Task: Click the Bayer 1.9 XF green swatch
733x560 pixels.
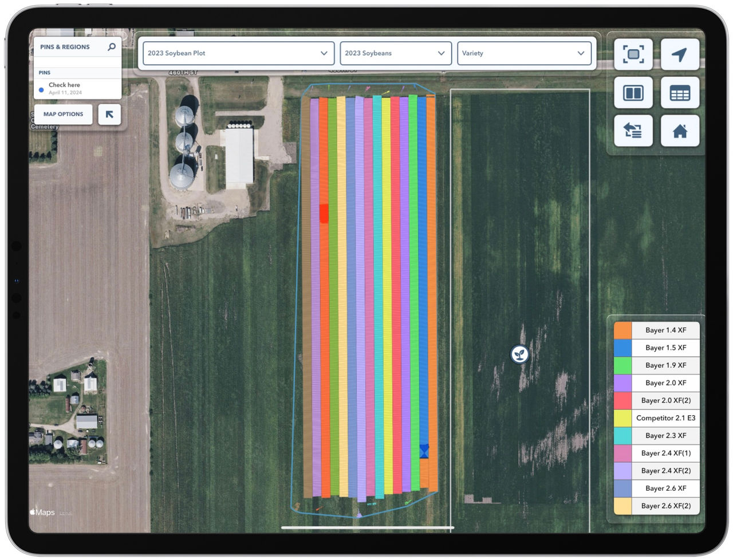Action: coord(622,365)
